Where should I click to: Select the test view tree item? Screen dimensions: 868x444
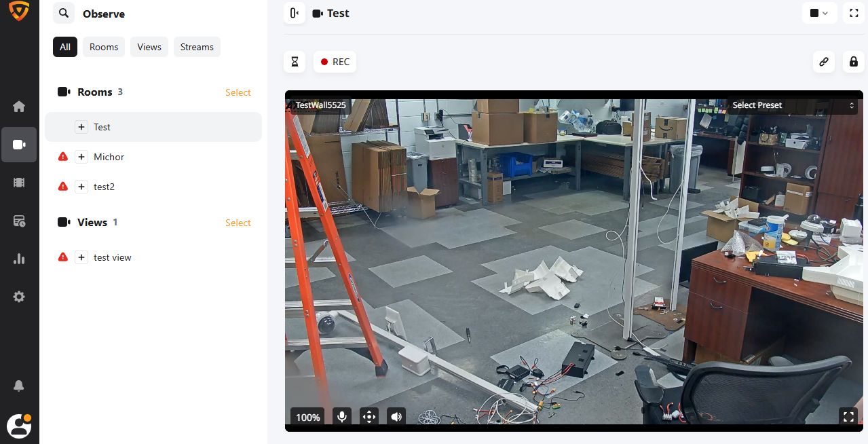pyautogui.click(x=113, y=257)
